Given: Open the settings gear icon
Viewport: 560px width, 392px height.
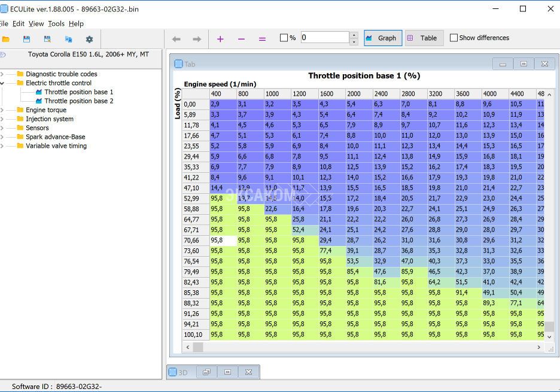Looking at the screenshot, I should [x=89, y=39].
